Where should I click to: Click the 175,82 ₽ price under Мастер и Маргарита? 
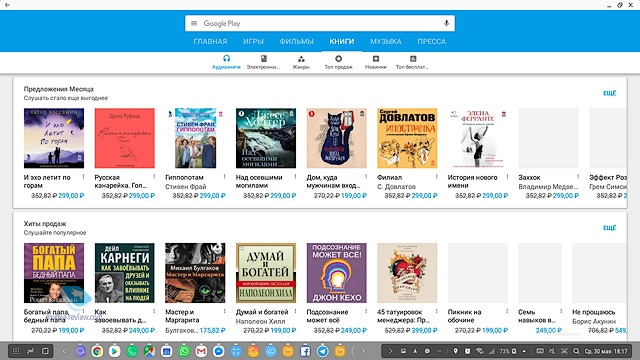[x=212, y=330]
